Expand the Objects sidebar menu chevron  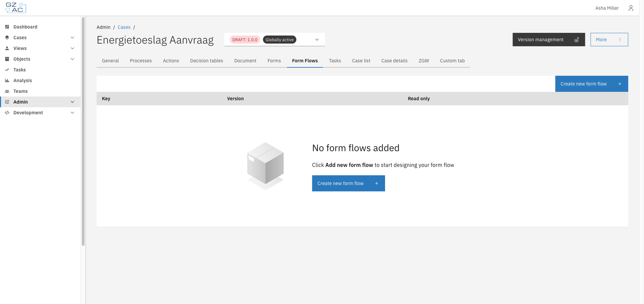pos(72,59)
